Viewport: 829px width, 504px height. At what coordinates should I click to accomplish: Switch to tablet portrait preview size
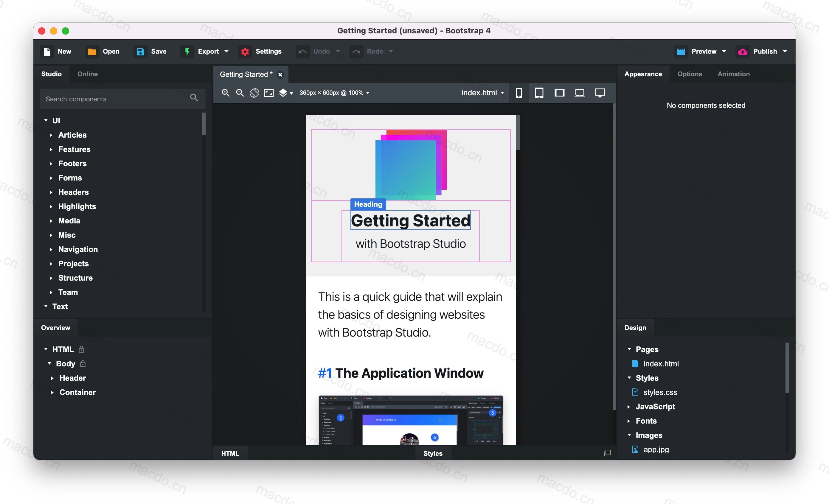pyautogui.click(x=539, y=93)
